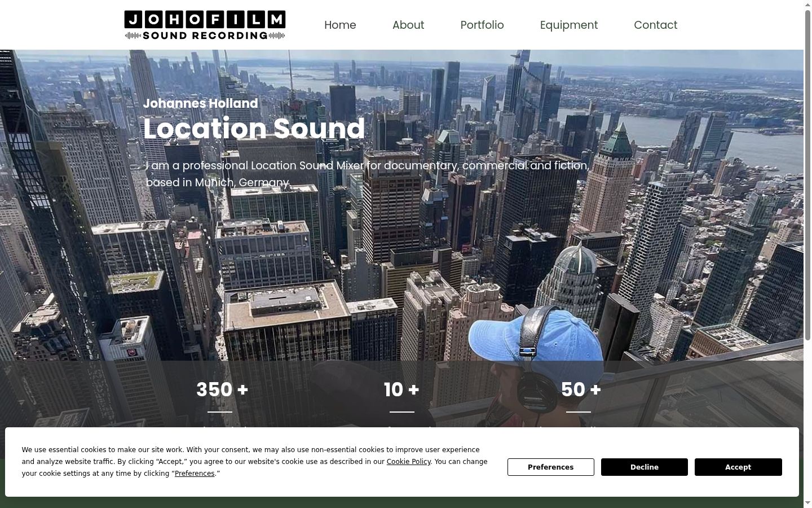Click the scrollbar up arrow
812x508 pixels.
(x=807, y=5)
